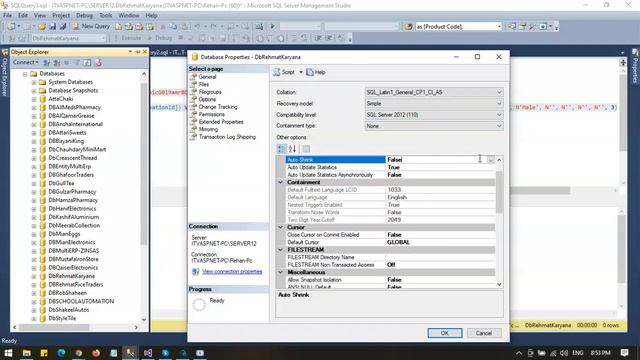
Task: Open the Windows Start menu
Action: pos(8,353)
